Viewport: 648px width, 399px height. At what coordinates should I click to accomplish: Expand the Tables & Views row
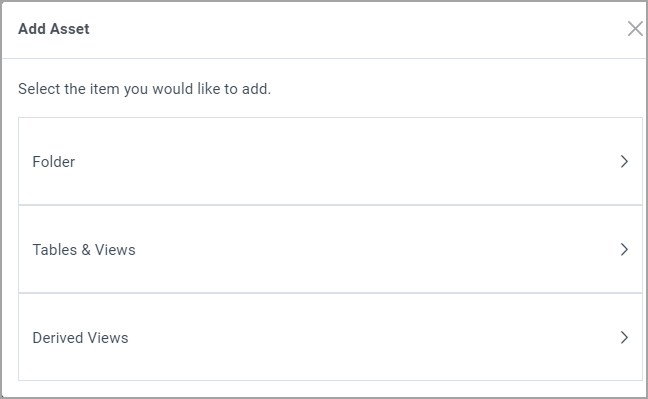(x=330, y=249)
